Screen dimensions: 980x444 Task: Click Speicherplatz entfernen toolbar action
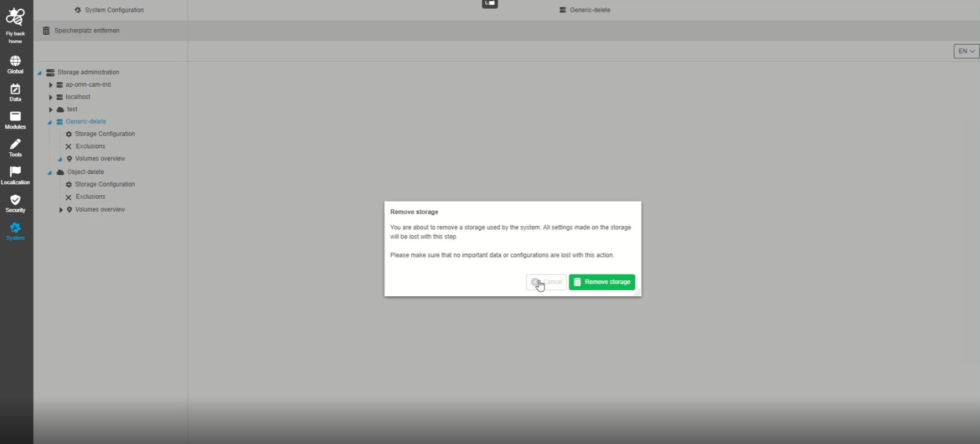click(x=81, y=31)
